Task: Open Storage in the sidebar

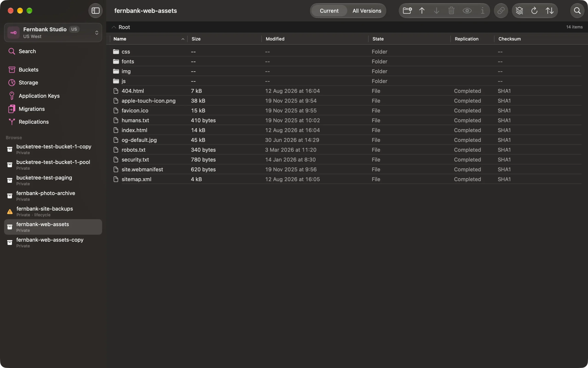Action: 53,83
